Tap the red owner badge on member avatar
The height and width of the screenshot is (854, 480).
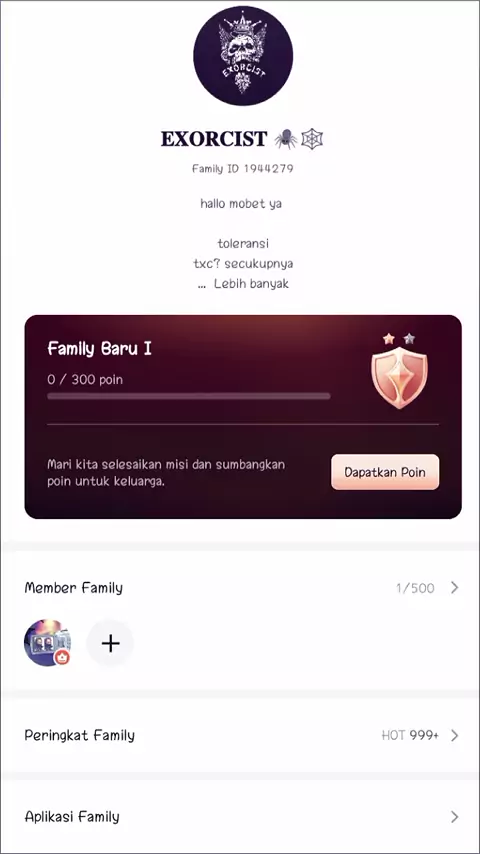click(x=62, y=658)
